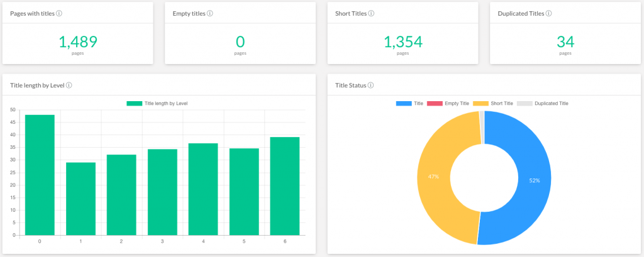Click the bar for level 2
Screen dimensions: 644x257
click(x=121, y=195)
